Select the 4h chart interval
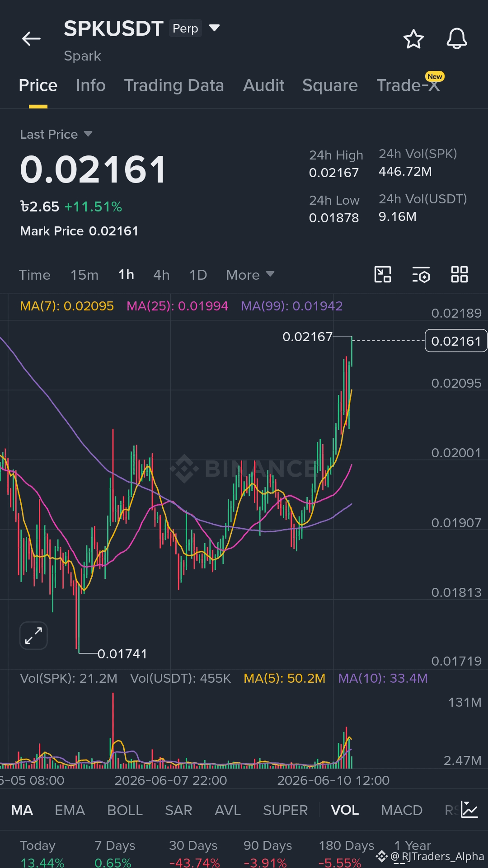The height and width of the screenshot is (868, 488). point(161,275)
